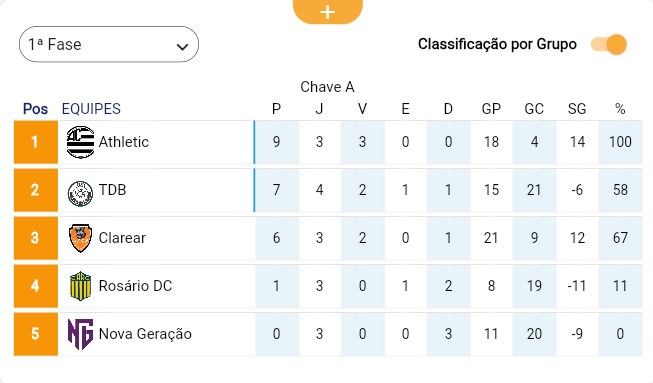Screen dimensions: 653x383
Task: Click position 5 orange badge
Action: 35,334
